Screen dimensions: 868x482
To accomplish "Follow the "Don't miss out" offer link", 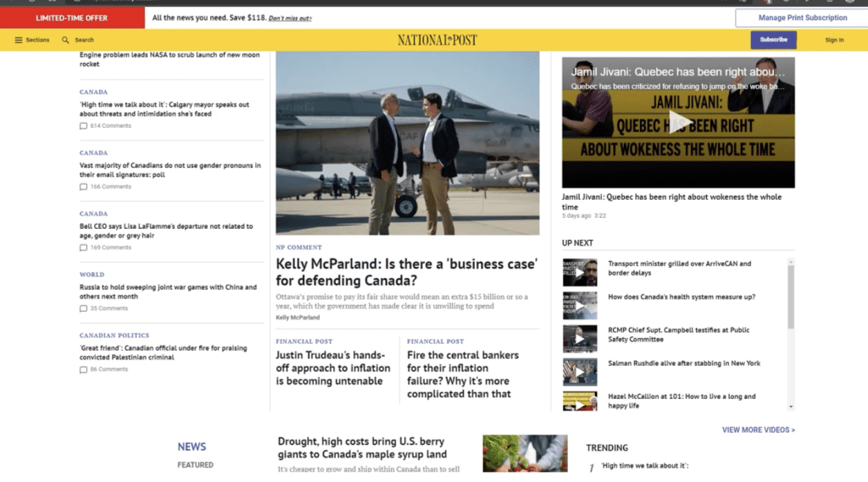I will coord(290,19).
